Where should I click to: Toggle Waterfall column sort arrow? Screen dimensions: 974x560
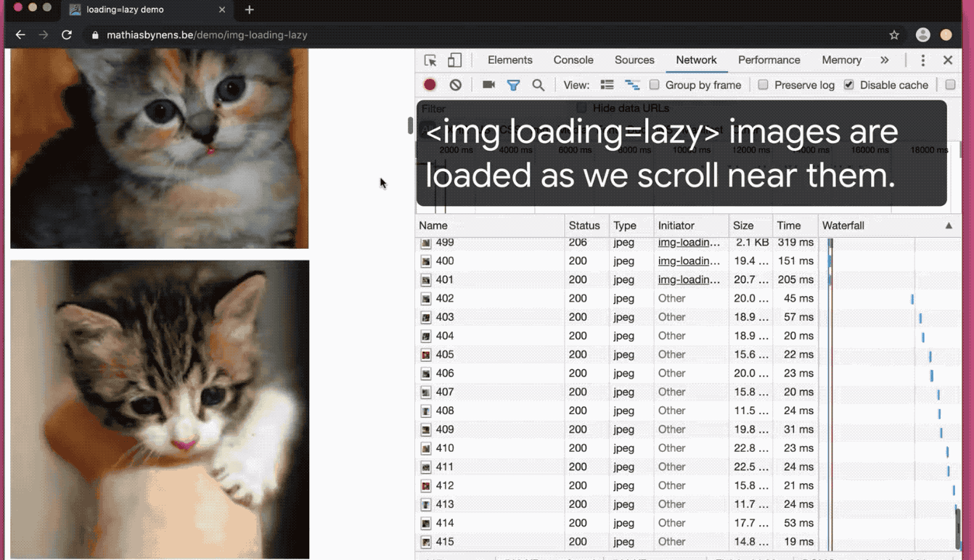pyautogui.click(x=948, y=226)
